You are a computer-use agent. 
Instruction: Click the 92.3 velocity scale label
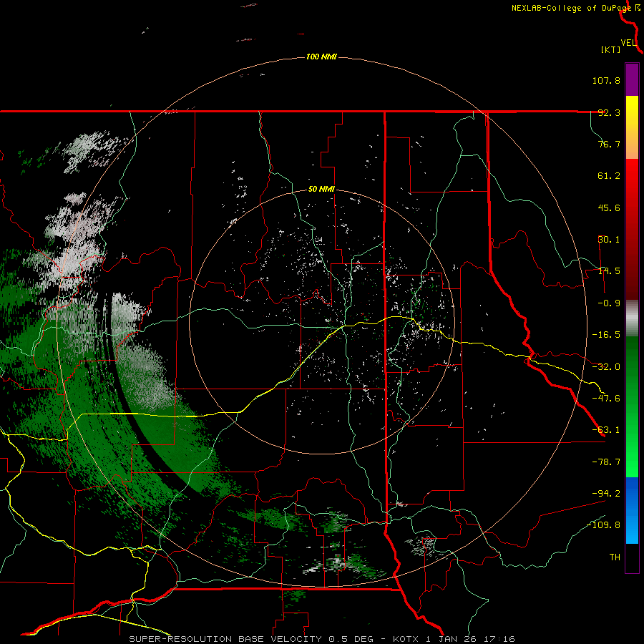click(609, 112)
